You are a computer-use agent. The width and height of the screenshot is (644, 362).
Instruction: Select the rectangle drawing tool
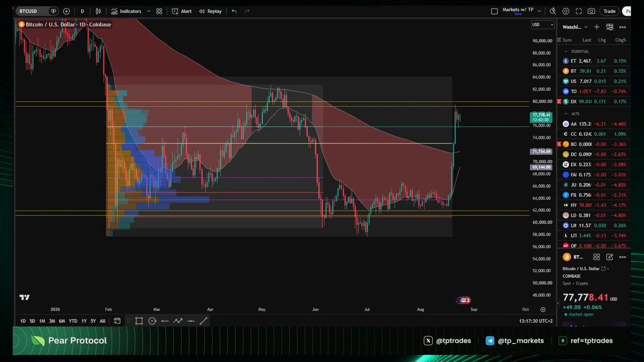coord(139,321)
